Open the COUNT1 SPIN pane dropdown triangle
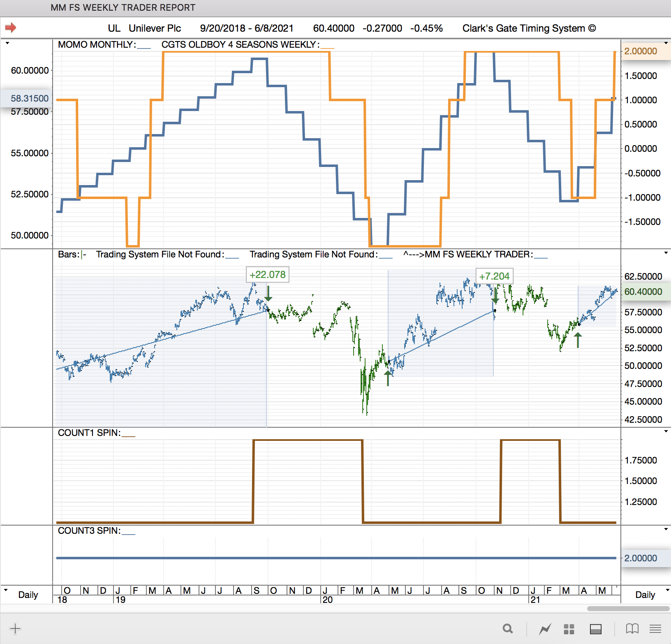Image resolution: width=671 pixels, height=644 pixels. [666, 431]
